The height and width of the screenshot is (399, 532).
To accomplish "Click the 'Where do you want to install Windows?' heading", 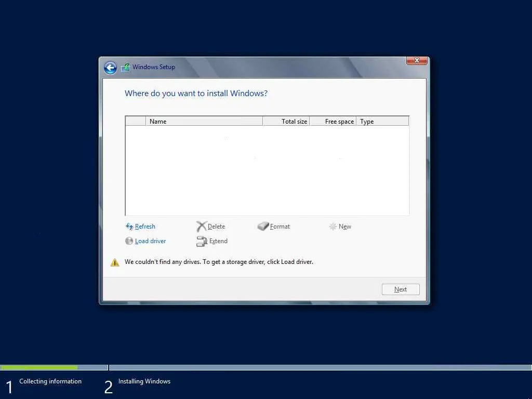I will (x=196, y=94).
